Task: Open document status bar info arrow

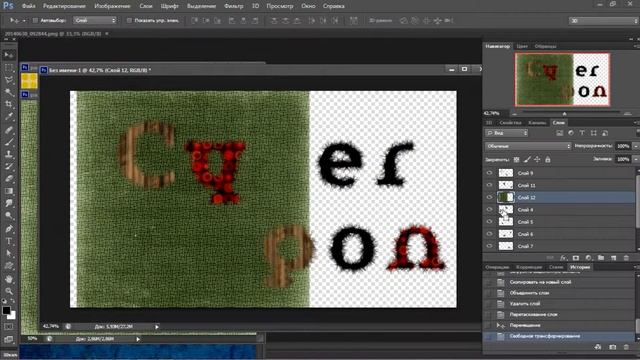Action: [x=157, y=327]
